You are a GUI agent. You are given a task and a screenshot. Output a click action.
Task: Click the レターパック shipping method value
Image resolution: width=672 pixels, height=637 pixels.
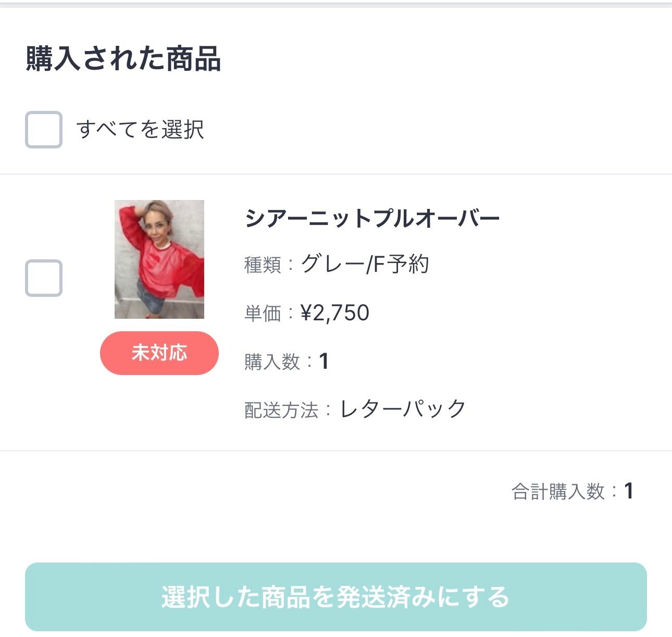point(403,409)
